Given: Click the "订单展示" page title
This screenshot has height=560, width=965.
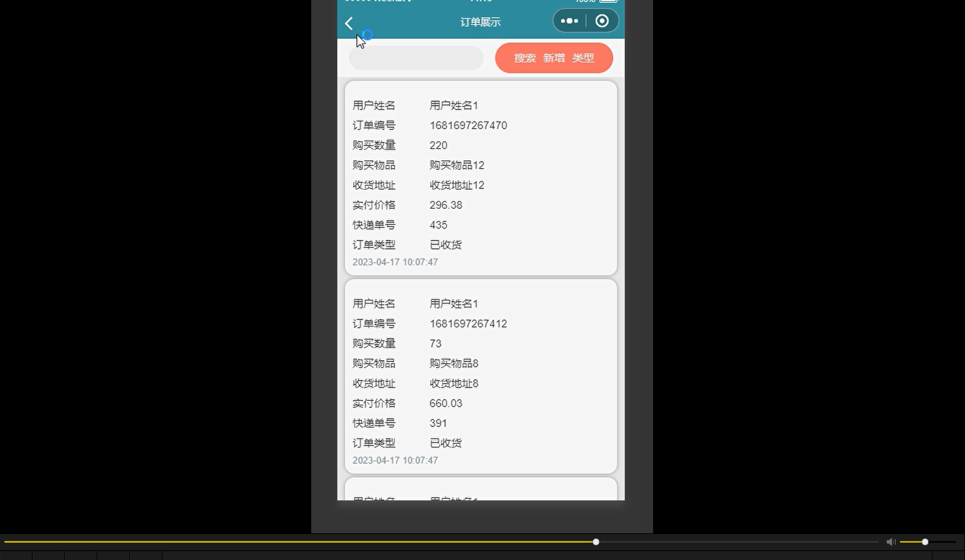Looking at the screenshot, I should click(x=481, y=21).
